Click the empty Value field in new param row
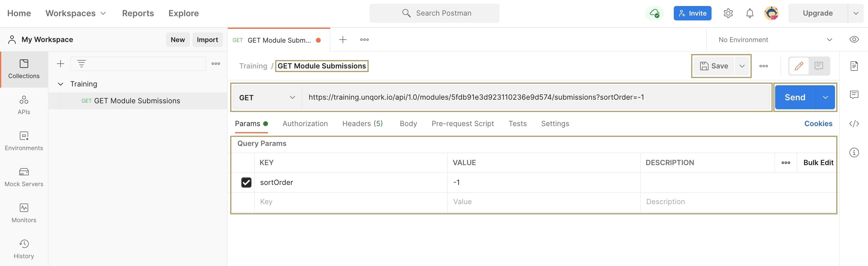Image resolution: width=868 pixels, height=266 pixels. tap(543, 202)
